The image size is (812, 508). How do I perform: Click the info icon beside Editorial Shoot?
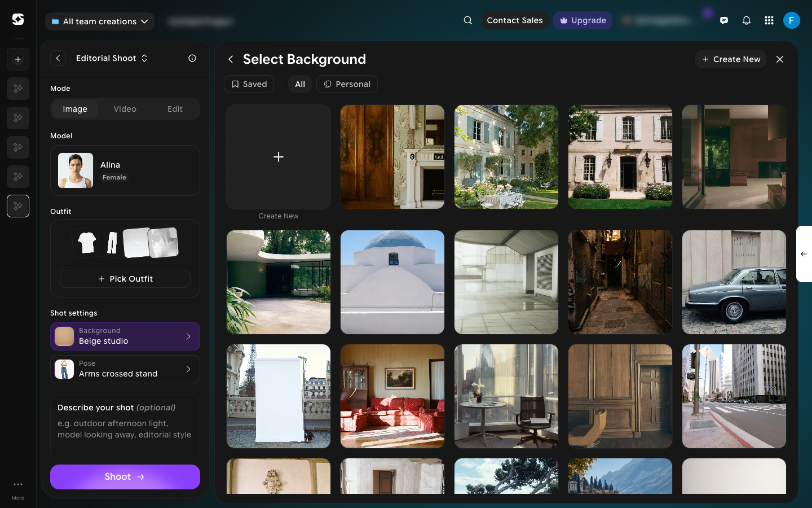(x=192, y=58)
